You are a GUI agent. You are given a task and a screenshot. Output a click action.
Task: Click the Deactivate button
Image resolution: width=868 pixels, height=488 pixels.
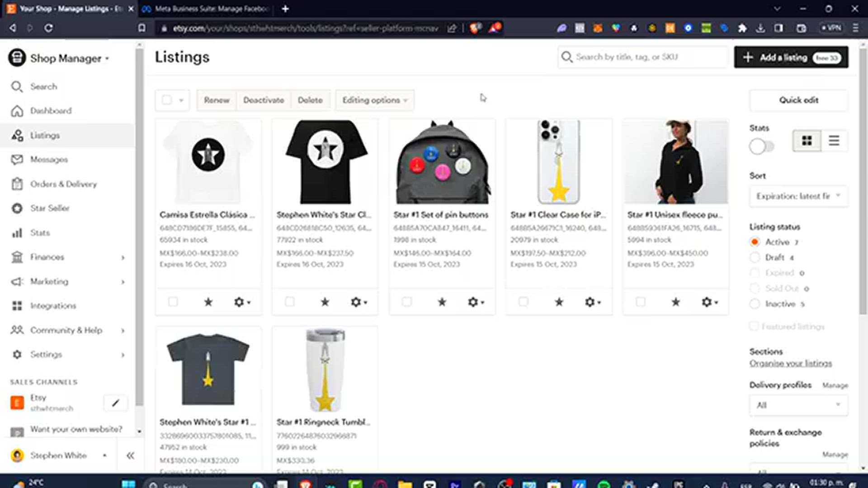pyautogui.click(x=264, y=100)
